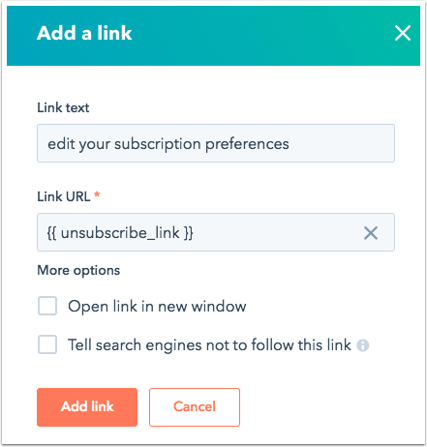Clear the Link URL field contents
This screenshot has height=447, width=427.
370,233
